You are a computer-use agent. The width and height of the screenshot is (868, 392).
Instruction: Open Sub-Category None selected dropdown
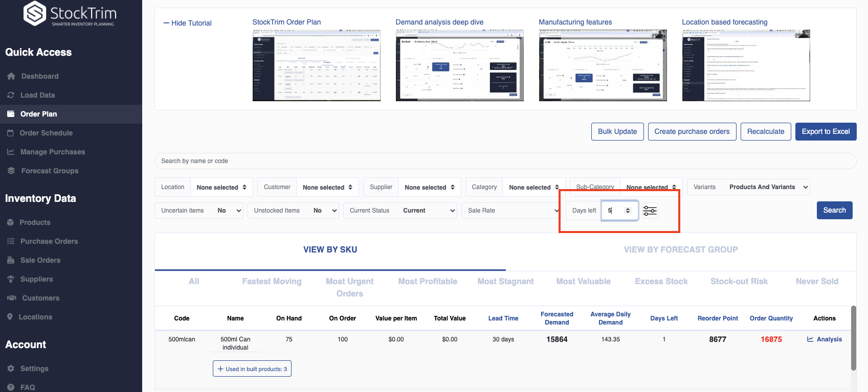point(651,188)
